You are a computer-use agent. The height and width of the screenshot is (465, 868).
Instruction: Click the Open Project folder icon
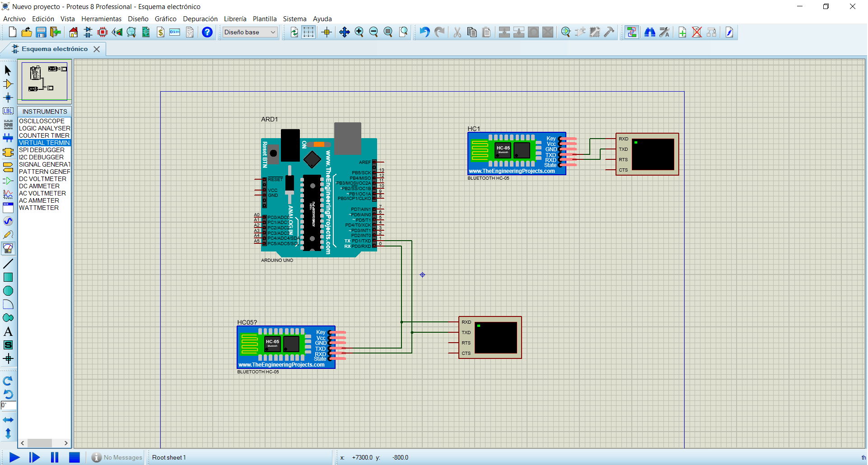coord(27,32)
